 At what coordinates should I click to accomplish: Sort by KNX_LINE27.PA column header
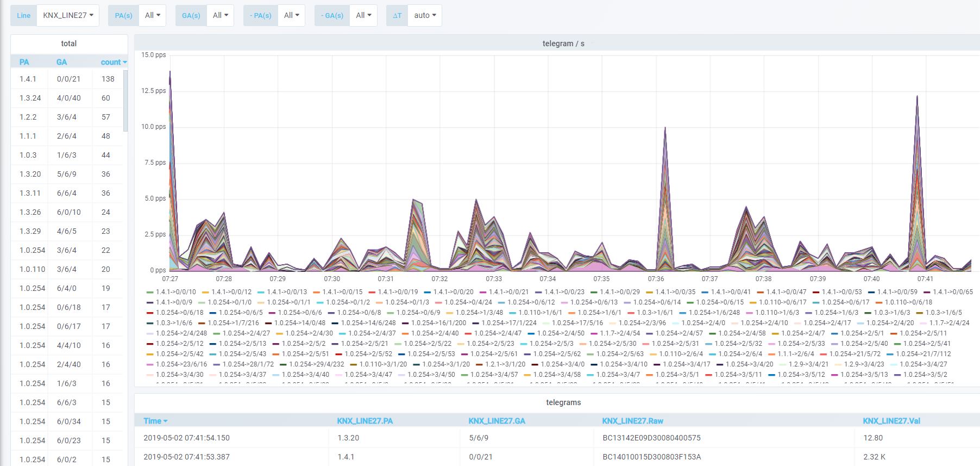click(365, 421)
